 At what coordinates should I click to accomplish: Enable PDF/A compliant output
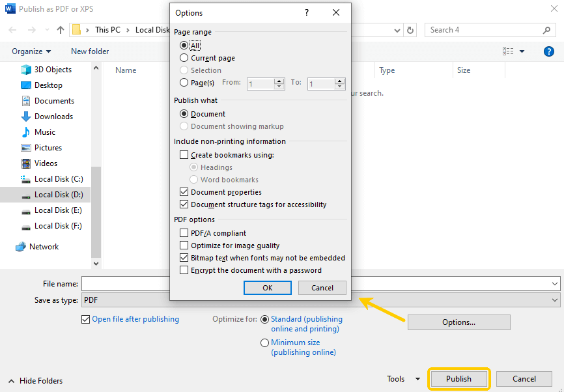click(x=184, y=232)
